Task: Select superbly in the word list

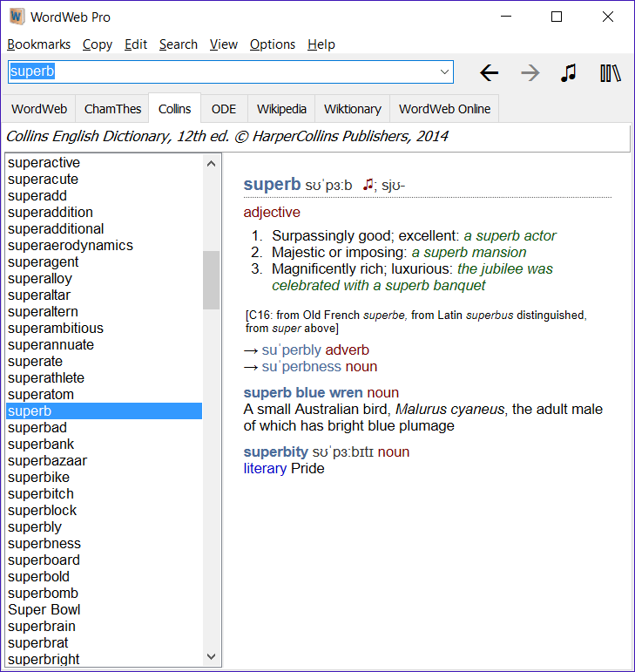Action: click(104, 527)
